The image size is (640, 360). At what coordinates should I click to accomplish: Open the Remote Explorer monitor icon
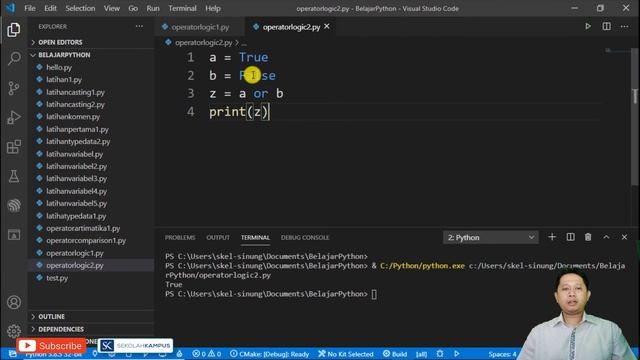(x=13, y=235)
